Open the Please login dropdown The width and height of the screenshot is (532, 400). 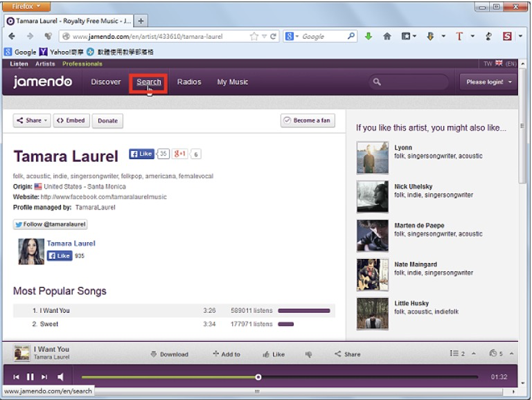[488, 82]
